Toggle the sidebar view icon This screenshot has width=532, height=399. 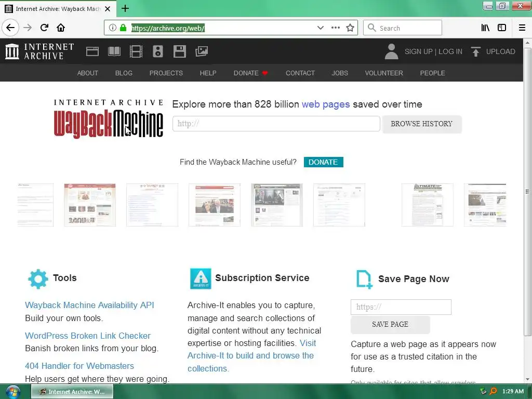(x=502, y=28)
